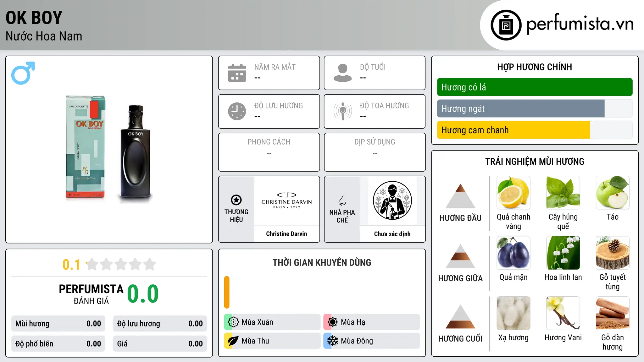
Task: Click the Mùi hương score value 0.00
Action: coord(94,324)
